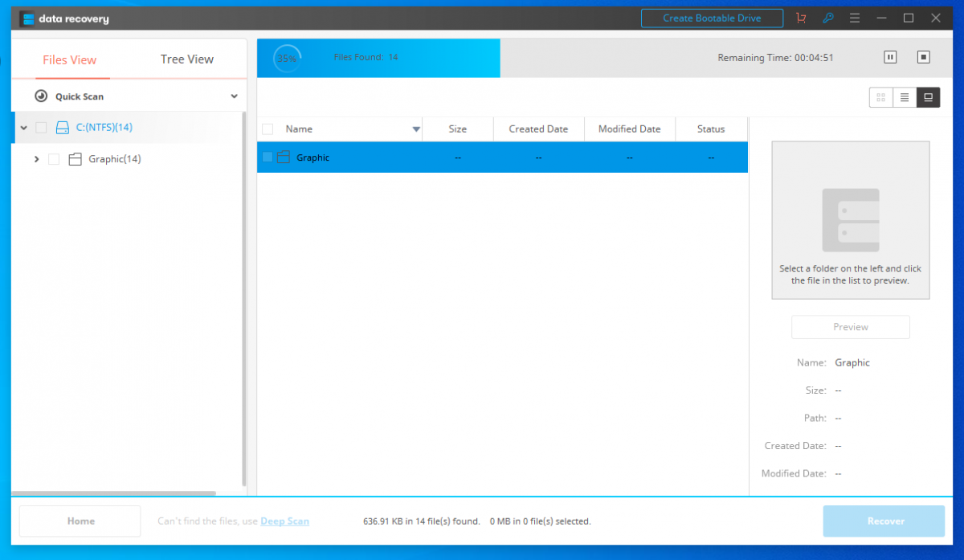Collapse the C:(NTFS) drive node
Viewport: 964px width, 560px height.
coord(23,128)
